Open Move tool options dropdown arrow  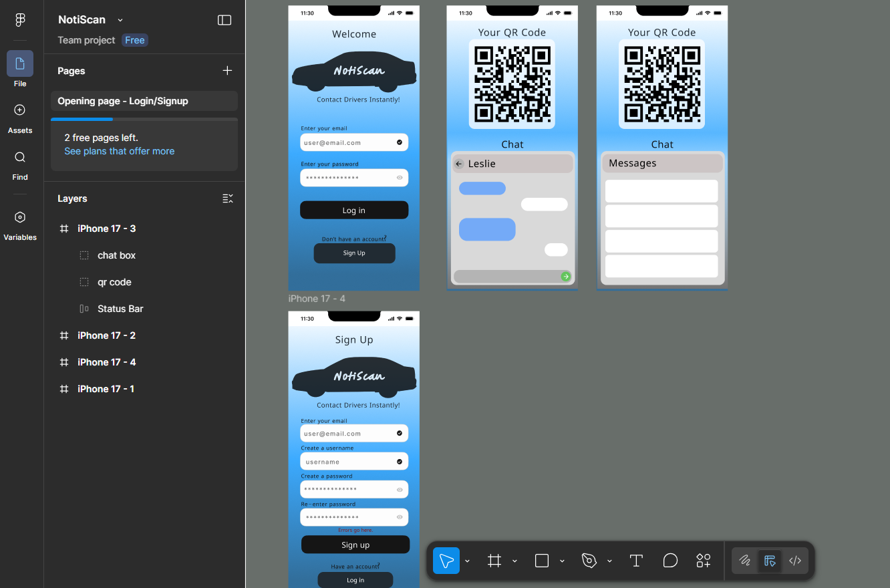click(x=467, y=561)
